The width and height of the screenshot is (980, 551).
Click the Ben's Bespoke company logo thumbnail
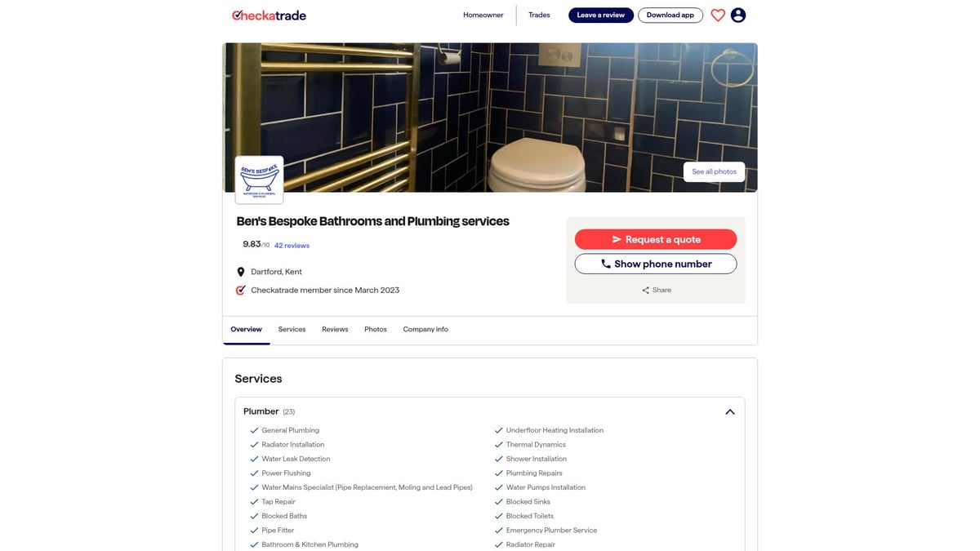click(259, 180)
